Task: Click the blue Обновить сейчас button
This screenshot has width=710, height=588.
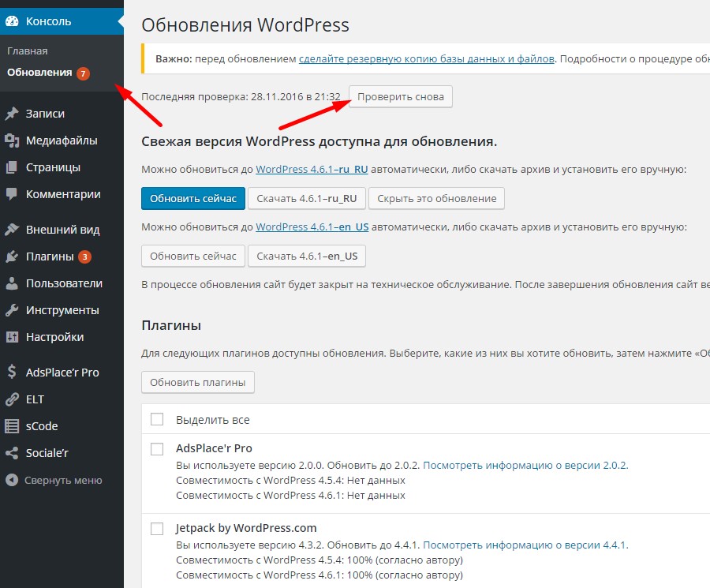Action: [193, 198]
